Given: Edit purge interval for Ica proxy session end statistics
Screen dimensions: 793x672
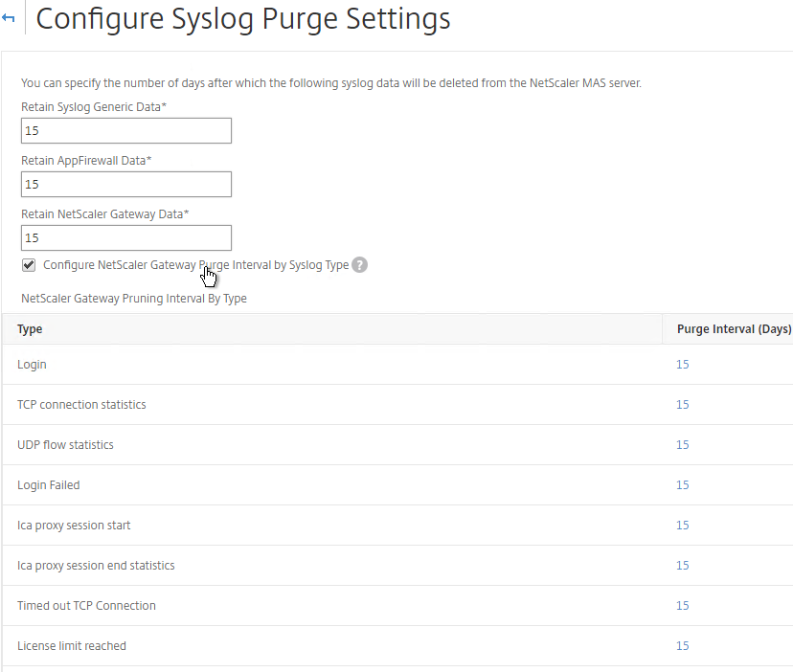Looking at the screenshot, I should 682,566.
